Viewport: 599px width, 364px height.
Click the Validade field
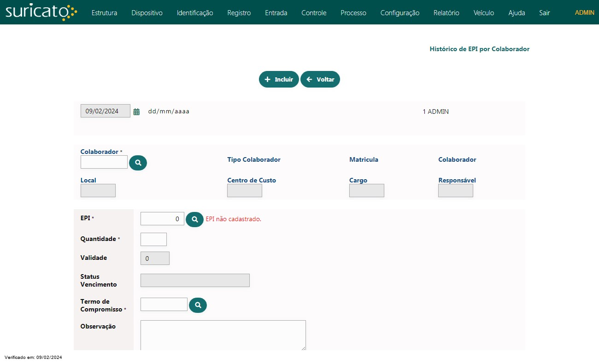(x=155, y=258)
